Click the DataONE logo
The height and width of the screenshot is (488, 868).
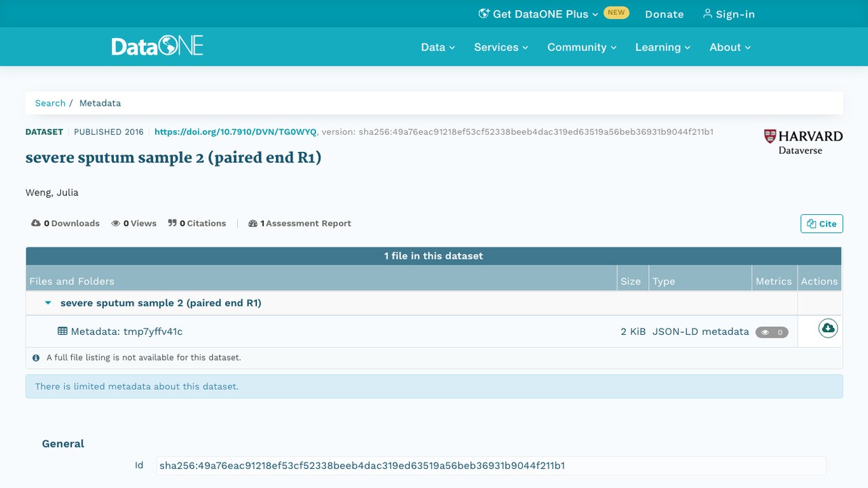click(157, 47)
